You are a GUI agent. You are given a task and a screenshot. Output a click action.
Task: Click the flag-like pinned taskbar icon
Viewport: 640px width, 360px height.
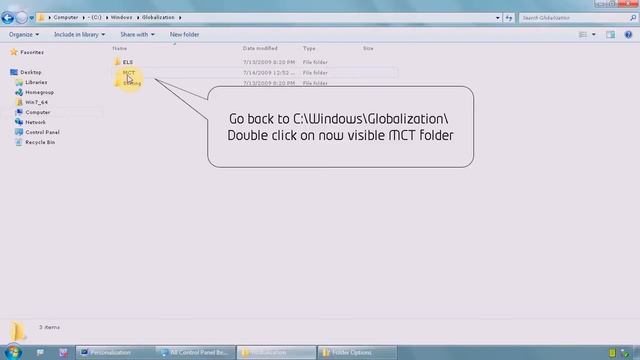pos(40,352)
